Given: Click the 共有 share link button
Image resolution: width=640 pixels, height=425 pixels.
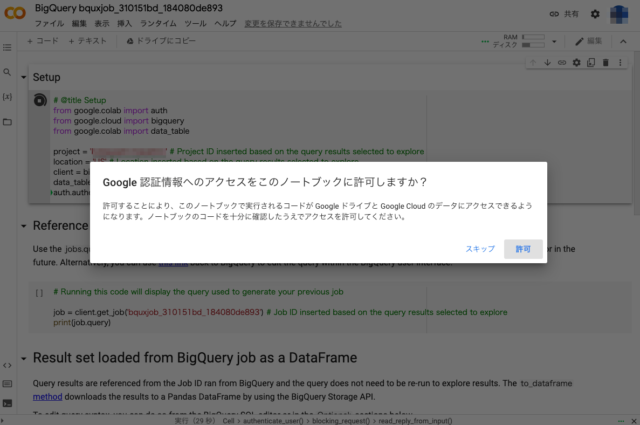Looking at the screenshot, I should pos(564,14).
